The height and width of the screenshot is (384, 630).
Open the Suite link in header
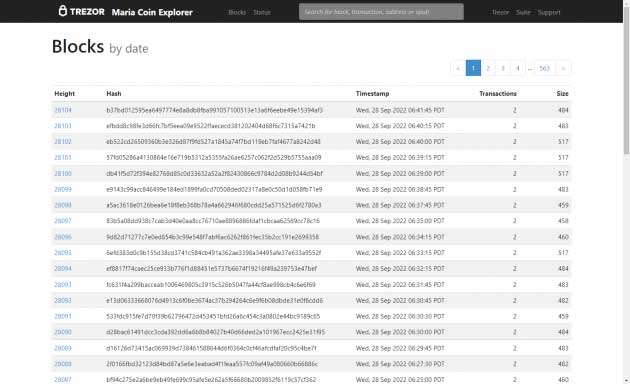tap(524, 12)
